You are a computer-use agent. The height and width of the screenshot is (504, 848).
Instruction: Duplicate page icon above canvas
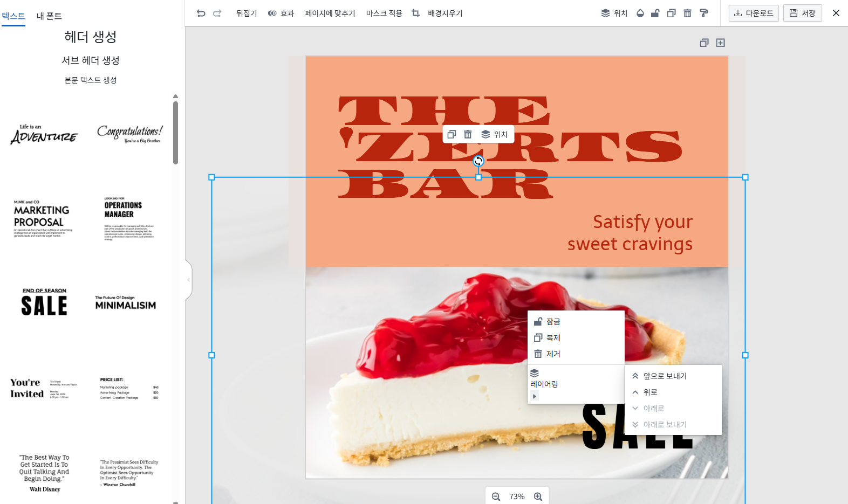tap(704, 43)
